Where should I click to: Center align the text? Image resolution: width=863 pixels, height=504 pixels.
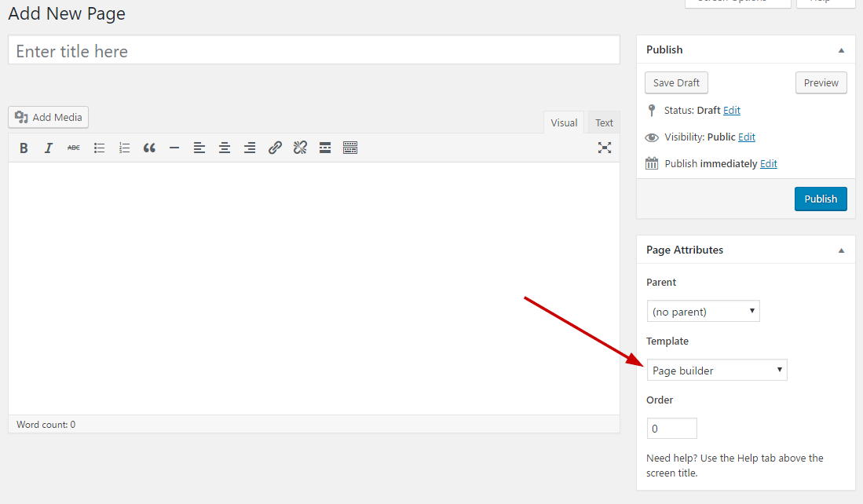(225, 148)
